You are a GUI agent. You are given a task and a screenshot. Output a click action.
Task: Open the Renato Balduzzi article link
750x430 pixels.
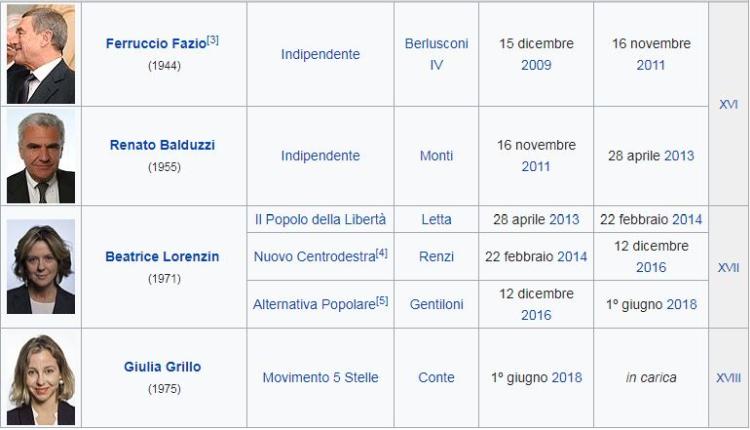tap(162, 145)
